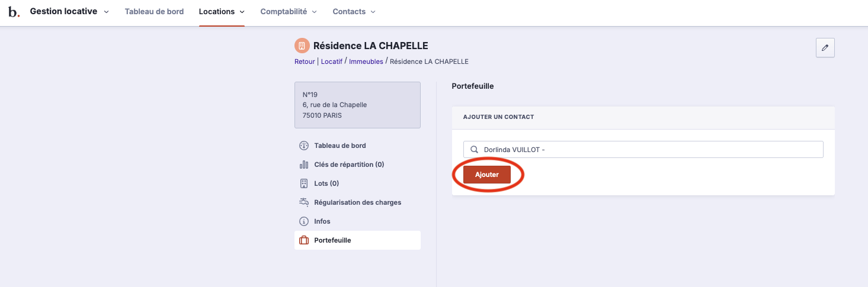Open the Locations dropdown menu
This screenshot has height=287, width=868.
coord(222,12)
